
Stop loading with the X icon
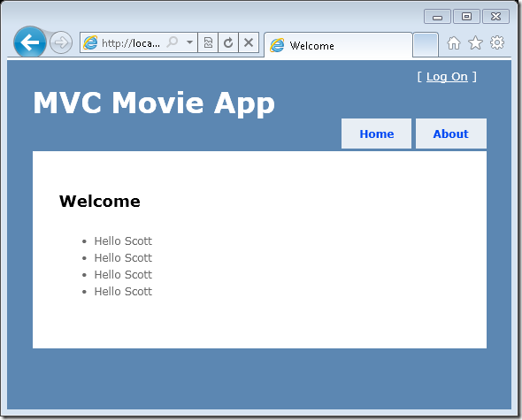[x=249, y=42]
